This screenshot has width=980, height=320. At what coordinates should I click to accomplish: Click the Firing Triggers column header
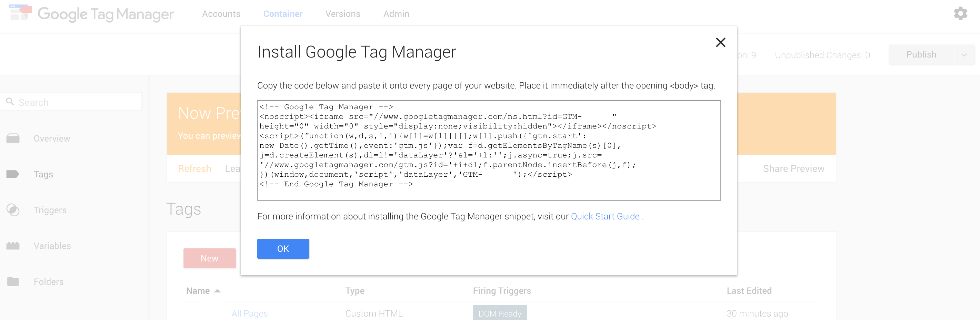pyautogui.click(x=502, y=291)
